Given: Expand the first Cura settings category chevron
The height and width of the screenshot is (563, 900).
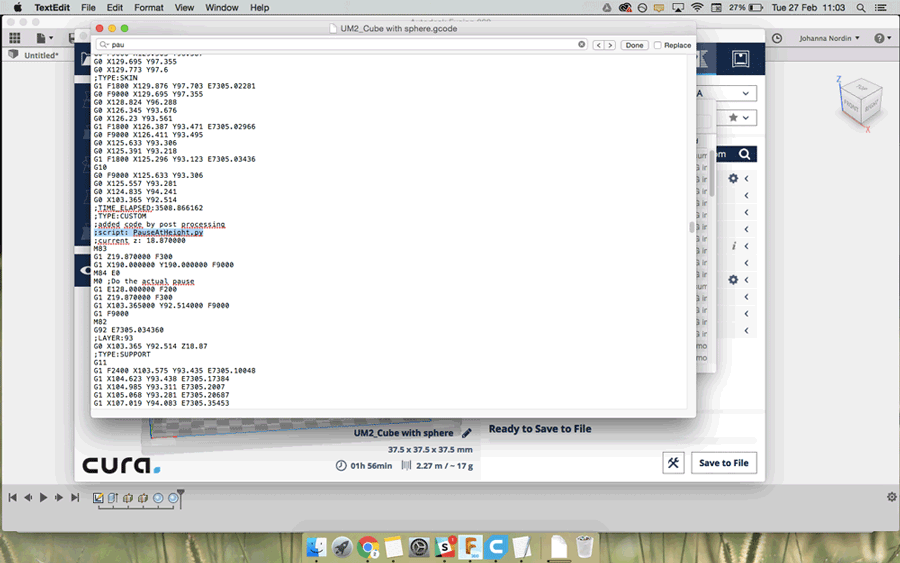Looking at the screenshot, I should pyautogui.click(x=747, y=178).
